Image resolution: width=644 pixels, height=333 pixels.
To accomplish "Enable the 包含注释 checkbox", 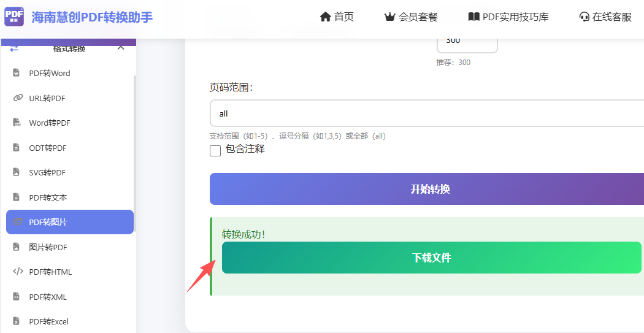I will [x=215, y=151].
